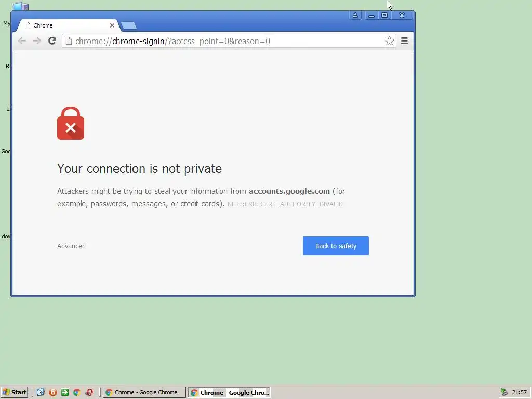Click the address bar URL field

pyautogui.click(x=229, y=41)
